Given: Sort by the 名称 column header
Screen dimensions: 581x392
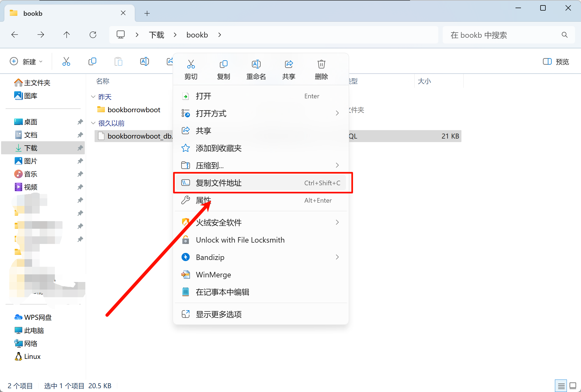Looking at the screenshot, I should coord(103,81).
